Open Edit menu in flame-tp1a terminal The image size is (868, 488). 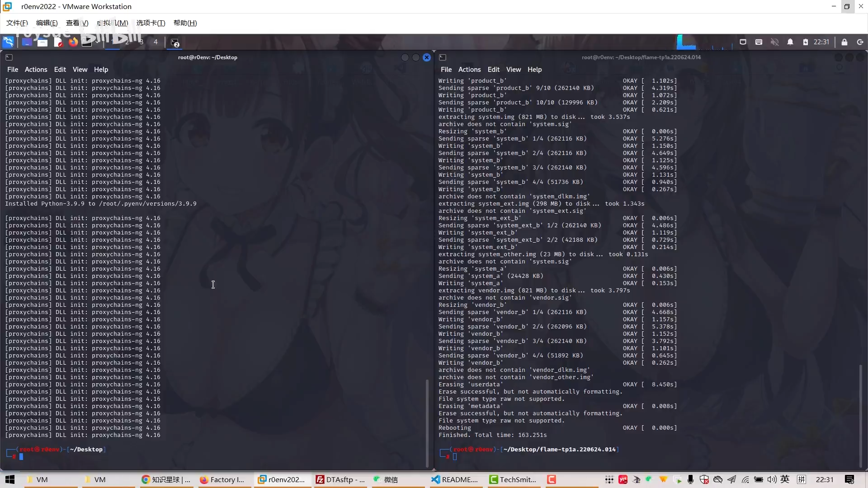coord(493,70)
